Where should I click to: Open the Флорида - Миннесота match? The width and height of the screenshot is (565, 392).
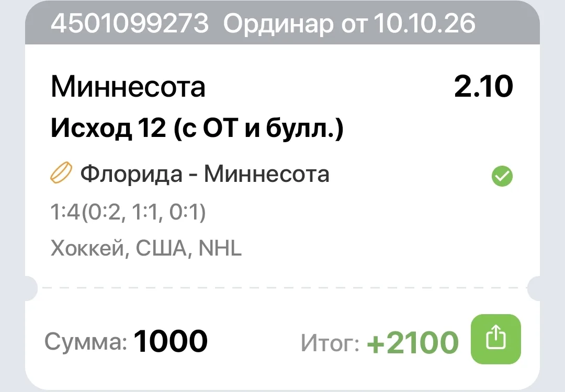click(205, 174)
